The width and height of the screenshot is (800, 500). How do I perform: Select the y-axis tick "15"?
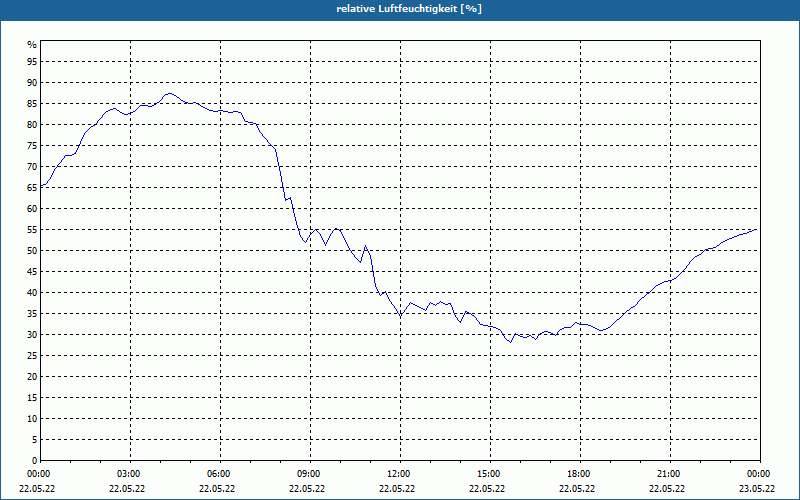click(32, 397)
